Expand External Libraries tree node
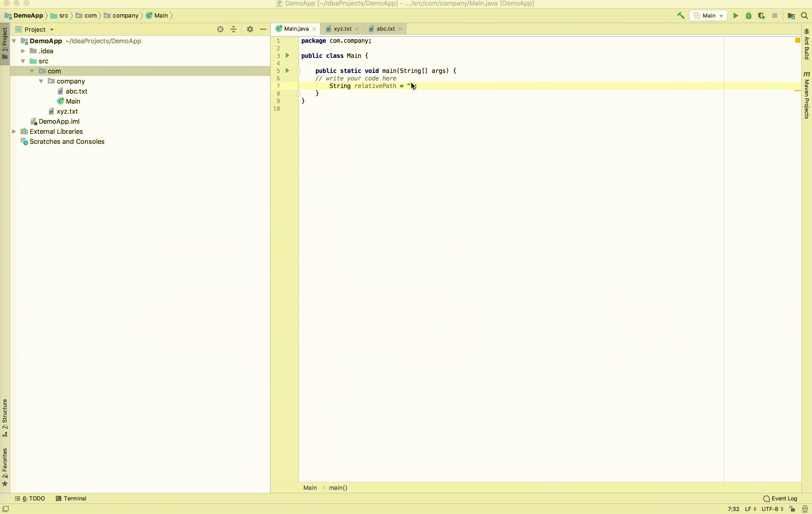Screen dimensions: 812x514 tap(14, 132)
